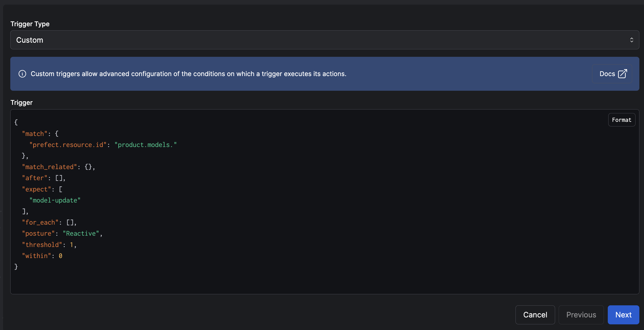
Task: Click the Format button in the editor
Action: (622, 120)
